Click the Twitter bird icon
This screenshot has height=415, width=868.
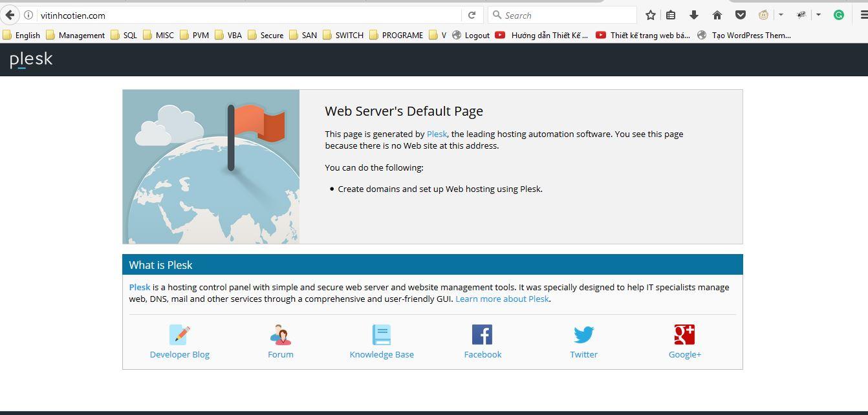pos(583,335)
